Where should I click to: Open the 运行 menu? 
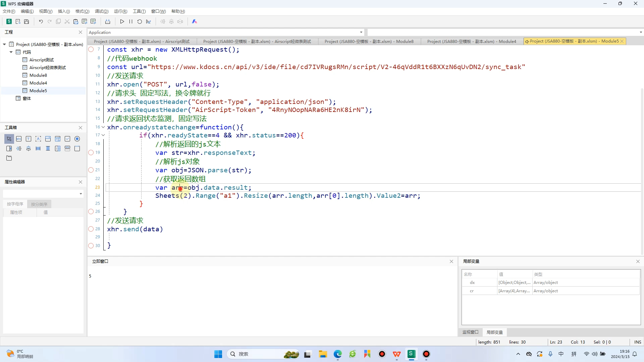120,11
